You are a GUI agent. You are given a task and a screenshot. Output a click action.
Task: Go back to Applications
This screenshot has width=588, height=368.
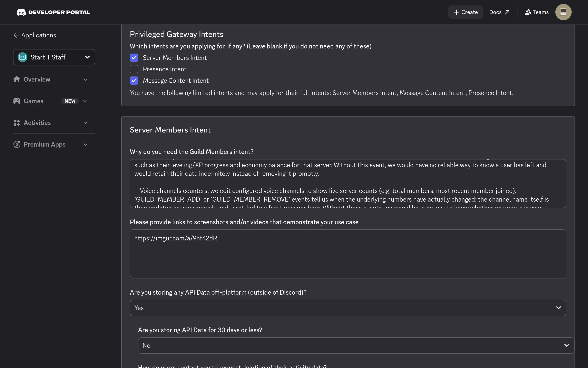point(35,35)
